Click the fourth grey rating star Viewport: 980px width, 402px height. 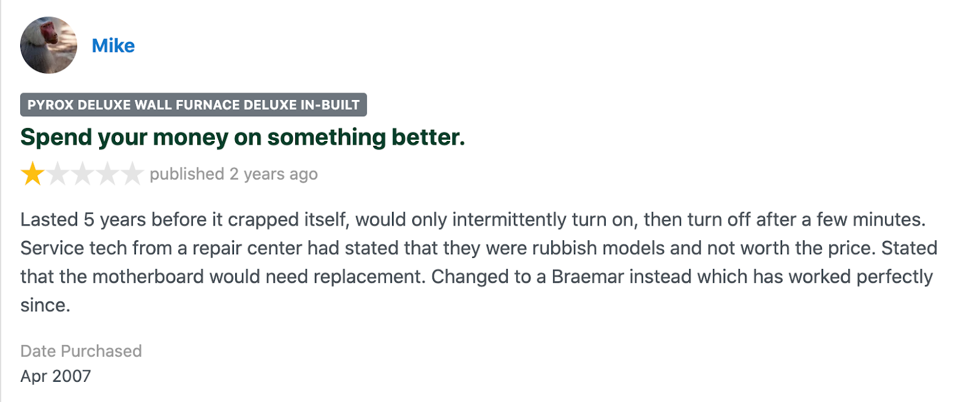pos(107,174)
